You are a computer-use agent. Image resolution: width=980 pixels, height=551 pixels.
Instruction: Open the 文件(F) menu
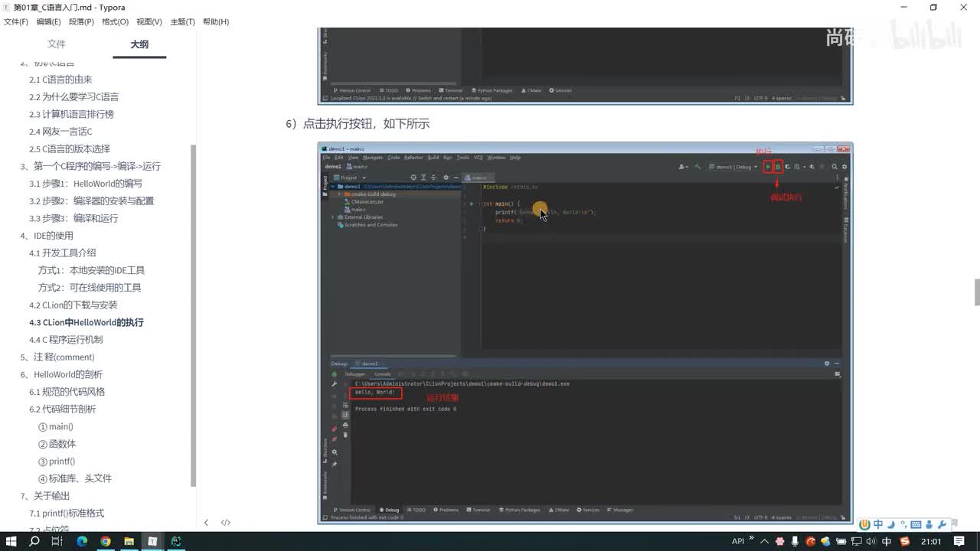tap(16, 21)
